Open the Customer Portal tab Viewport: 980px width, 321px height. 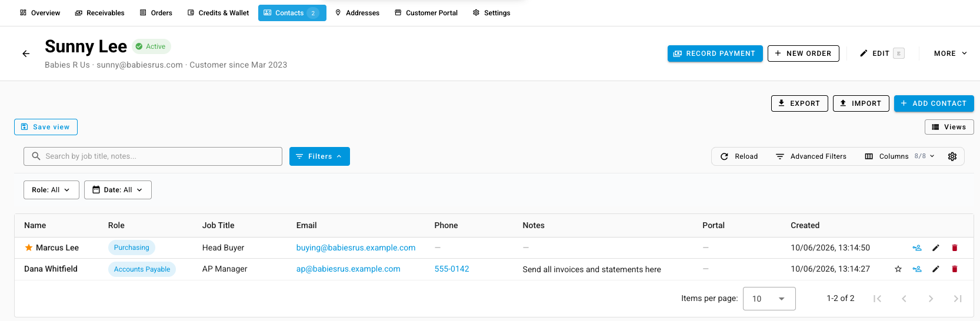coord(426,13)
